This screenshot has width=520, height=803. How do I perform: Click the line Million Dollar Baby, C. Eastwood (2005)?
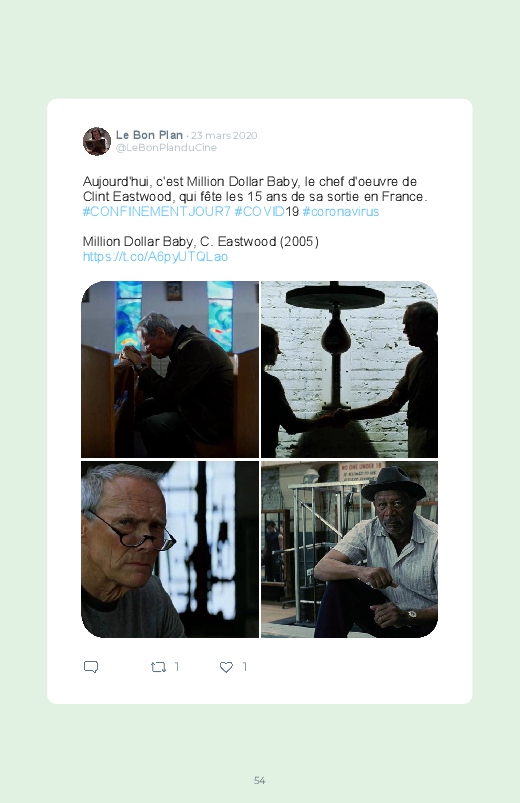(201, 241)
